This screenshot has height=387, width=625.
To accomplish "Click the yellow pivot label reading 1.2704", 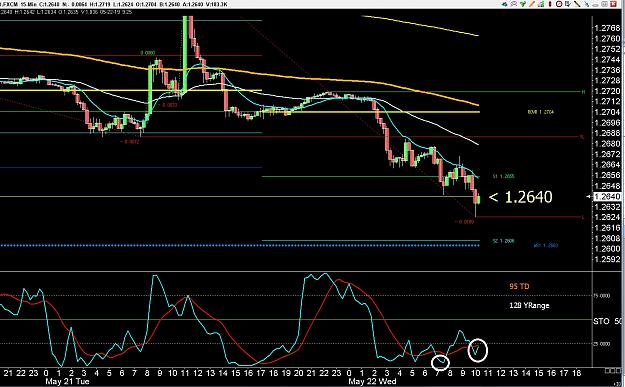I will (540, 112).
